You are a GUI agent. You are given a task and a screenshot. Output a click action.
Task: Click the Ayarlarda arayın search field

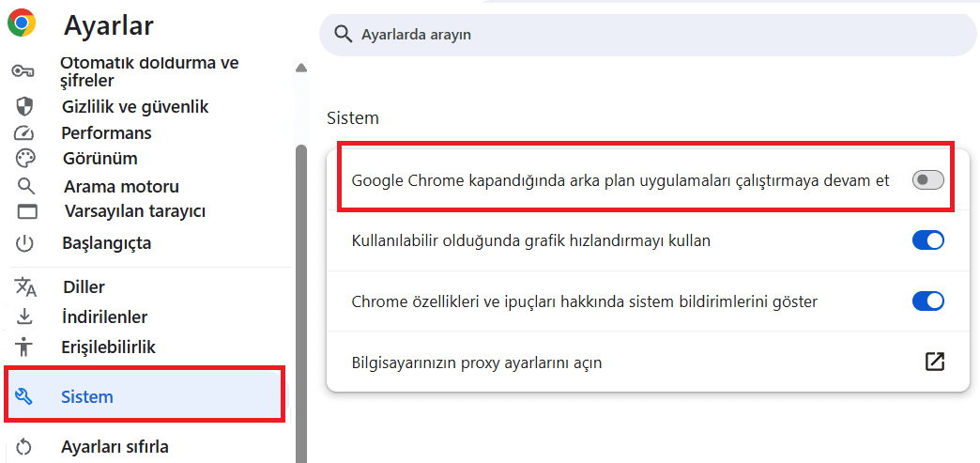(648, 35)
